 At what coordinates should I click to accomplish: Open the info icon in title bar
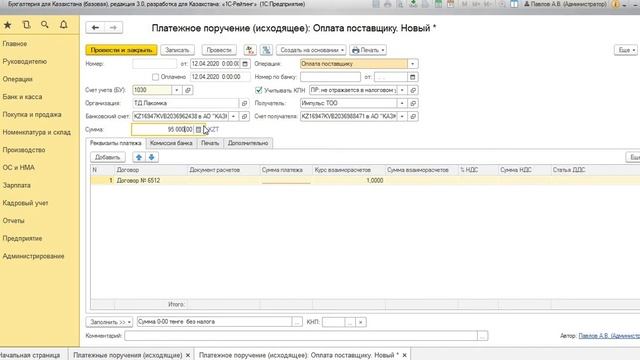coord(615,4)
